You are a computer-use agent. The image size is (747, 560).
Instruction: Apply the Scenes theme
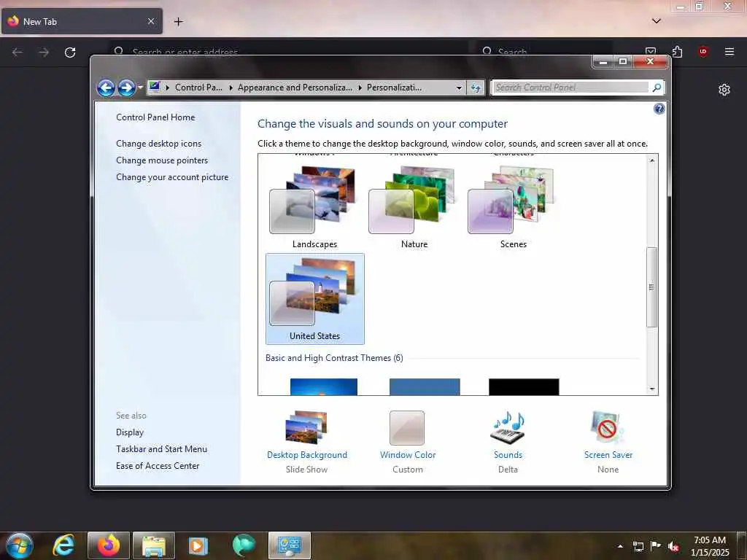point(513,207)
